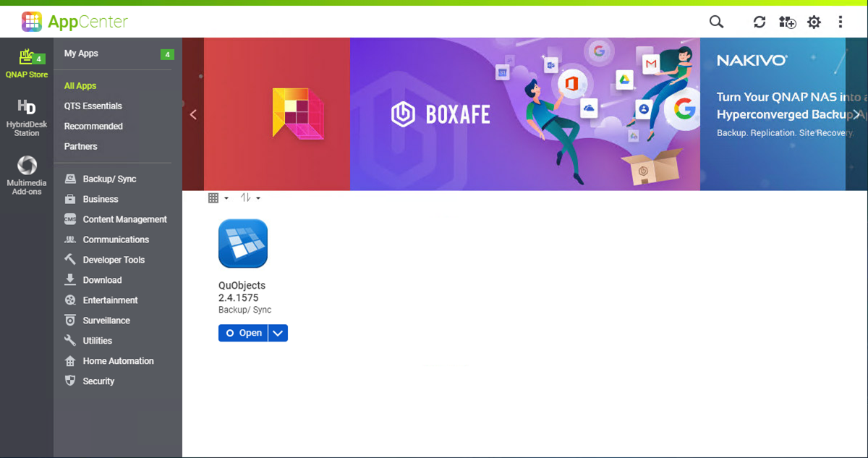The width and height of the screenshot is (868, 458).
Task: Open the QuObjects app
Action: [243, 333]
